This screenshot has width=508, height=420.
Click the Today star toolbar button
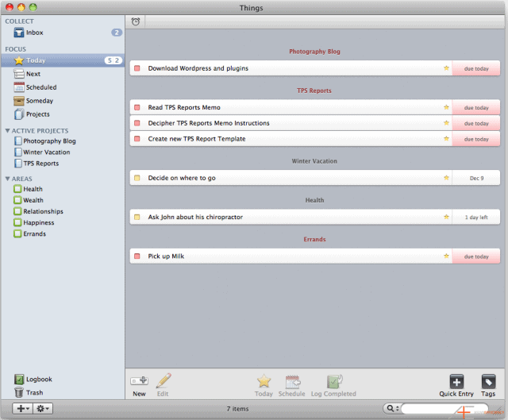point(264,386)
